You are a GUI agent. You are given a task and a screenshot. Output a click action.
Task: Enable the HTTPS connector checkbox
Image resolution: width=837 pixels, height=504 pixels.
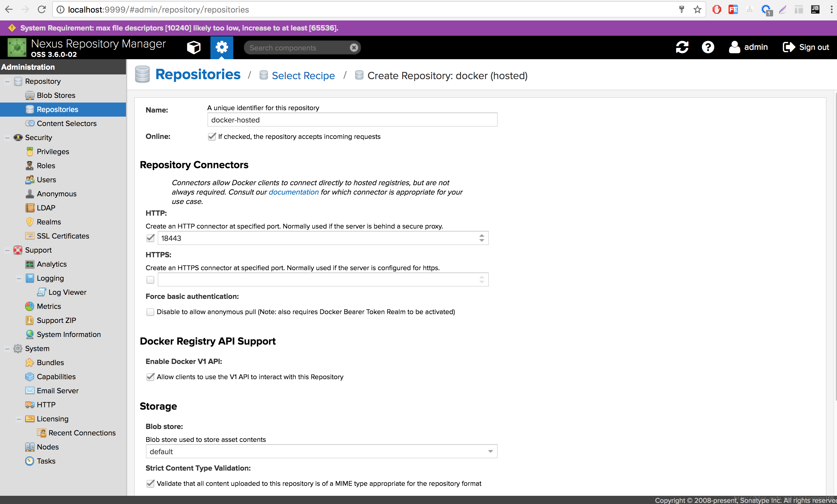150,280
